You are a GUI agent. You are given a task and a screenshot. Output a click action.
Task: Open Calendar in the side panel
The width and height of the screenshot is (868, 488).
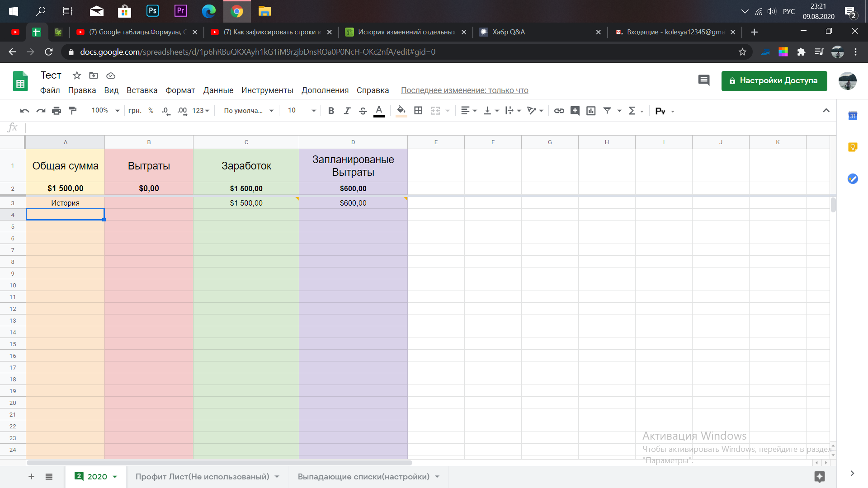tap(853, 116)
